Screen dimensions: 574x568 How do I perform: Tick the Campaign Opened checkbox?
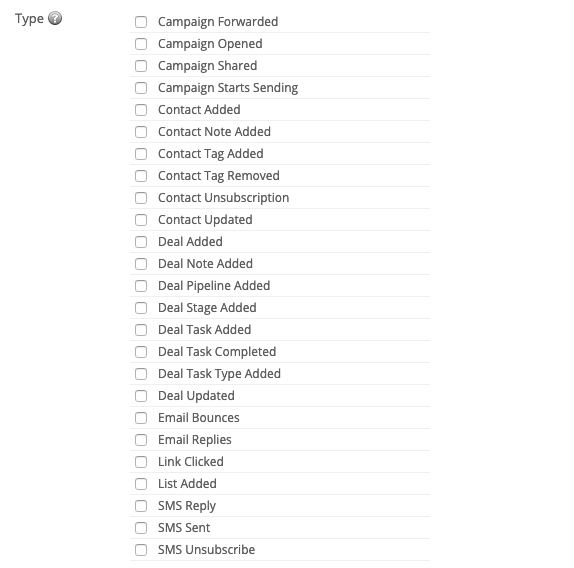pyautogui.click(x=141, y=44)
